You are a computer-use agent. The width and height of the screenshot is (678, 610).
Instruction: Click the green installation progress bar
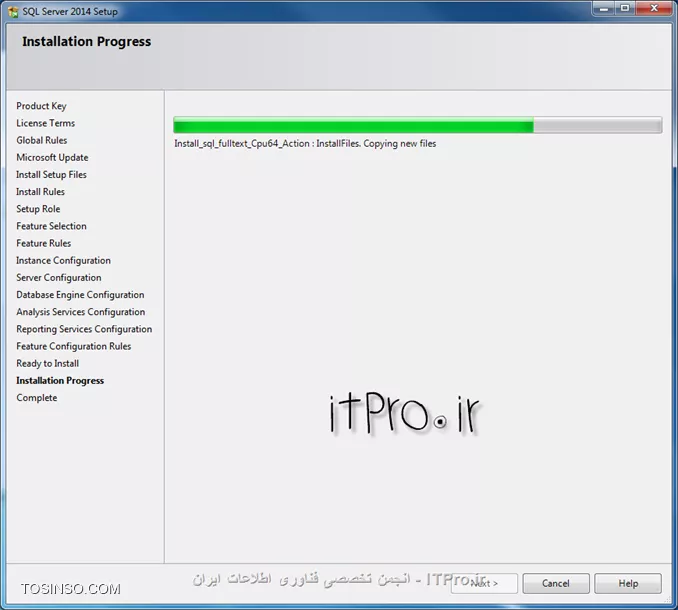click(417, 126)
